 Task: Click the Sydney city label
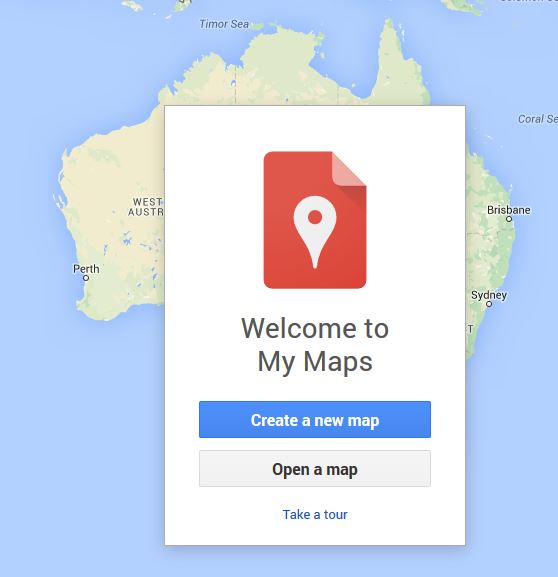pyautogui.click(x=489, y=295)
